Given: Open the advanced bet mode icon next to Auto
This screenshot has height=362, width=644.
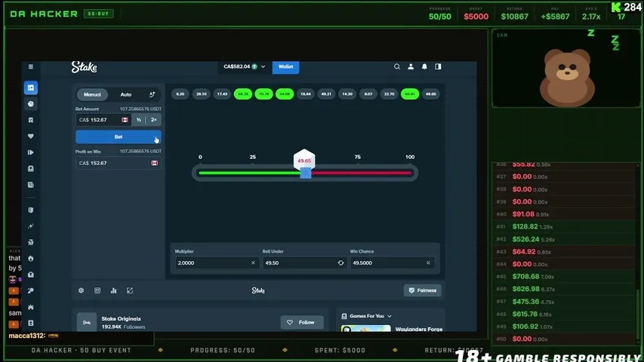Looking at the screenshot, I should (x=152, y=94).
